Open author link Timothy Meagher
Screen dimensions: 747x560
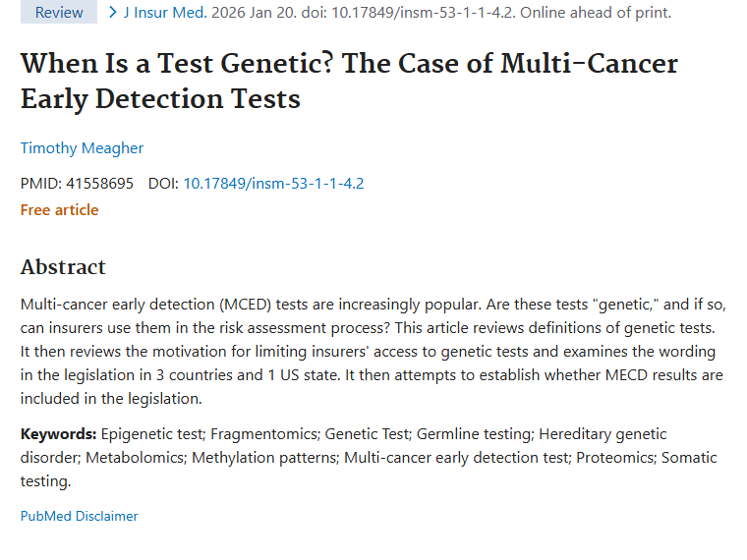pyautogui.click(x=82, y=148)
